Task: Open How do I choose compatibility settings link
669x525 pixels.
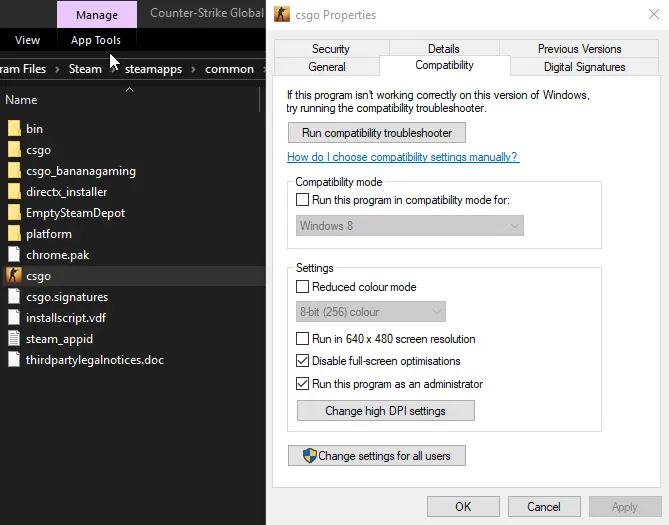Action: coord(403,157)
